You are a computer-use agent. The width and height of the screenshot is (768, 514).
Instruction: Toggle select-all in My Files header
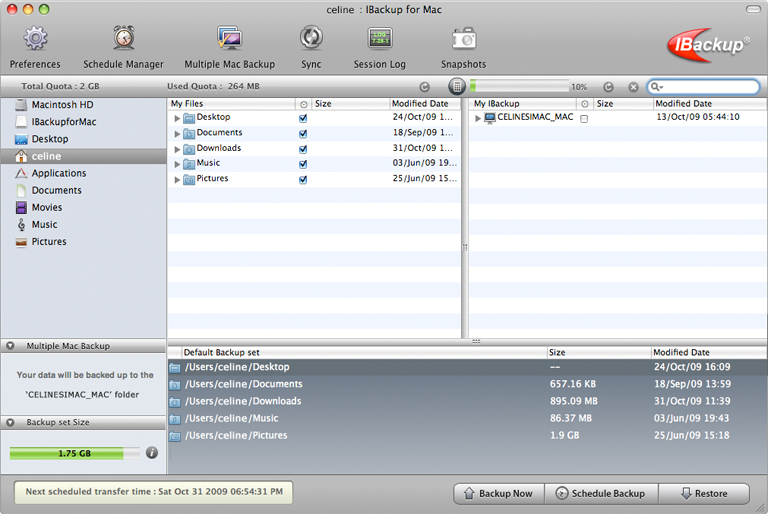(304, 104)
